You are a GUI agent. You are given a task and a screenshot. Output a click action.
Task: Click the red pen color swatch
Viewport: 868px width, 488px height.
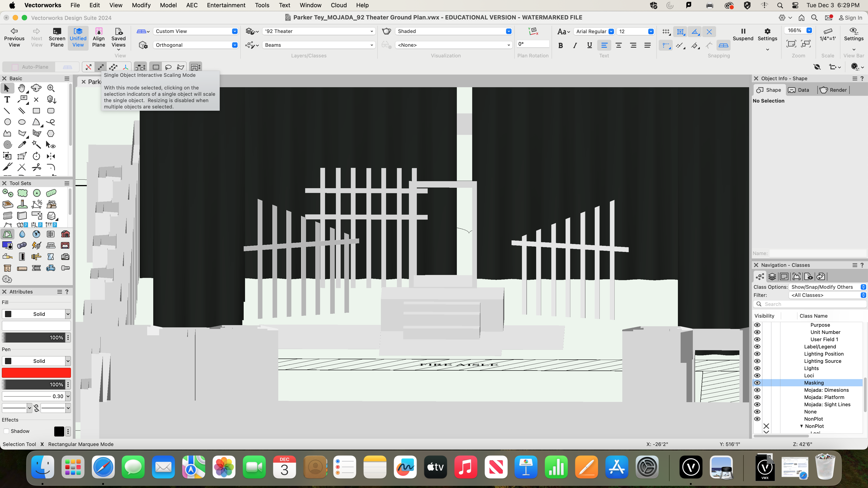[36, 373]
